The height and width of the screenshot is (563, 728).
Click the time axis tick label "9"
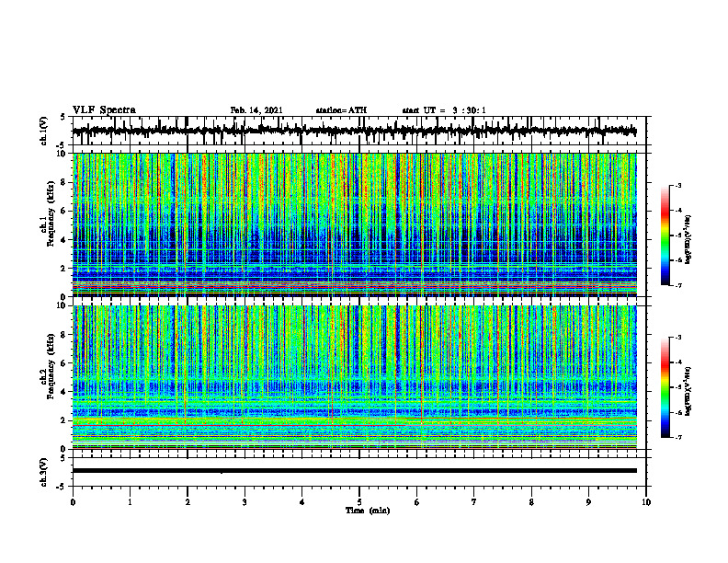coord(588,502)
